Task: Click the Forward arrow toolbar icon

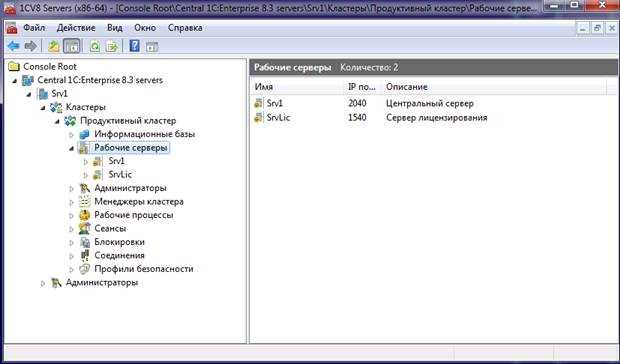Action: (x=30, y=47)
